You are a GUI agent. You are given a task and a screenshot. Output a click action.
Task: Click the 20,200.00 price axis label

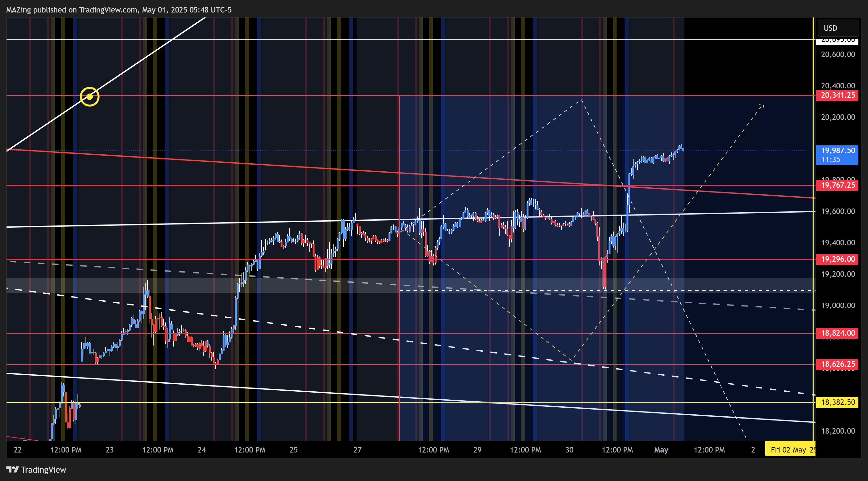pos(838,117)
